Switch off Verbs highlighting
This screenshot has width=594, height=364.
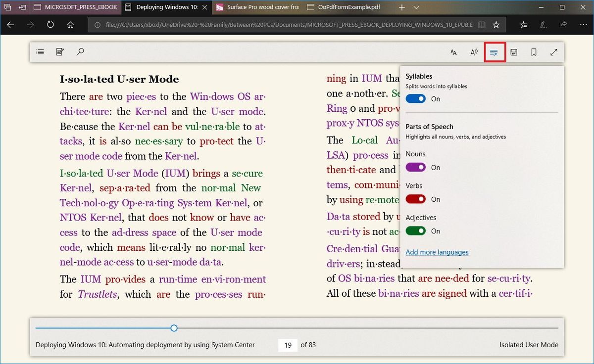point(415,199)
